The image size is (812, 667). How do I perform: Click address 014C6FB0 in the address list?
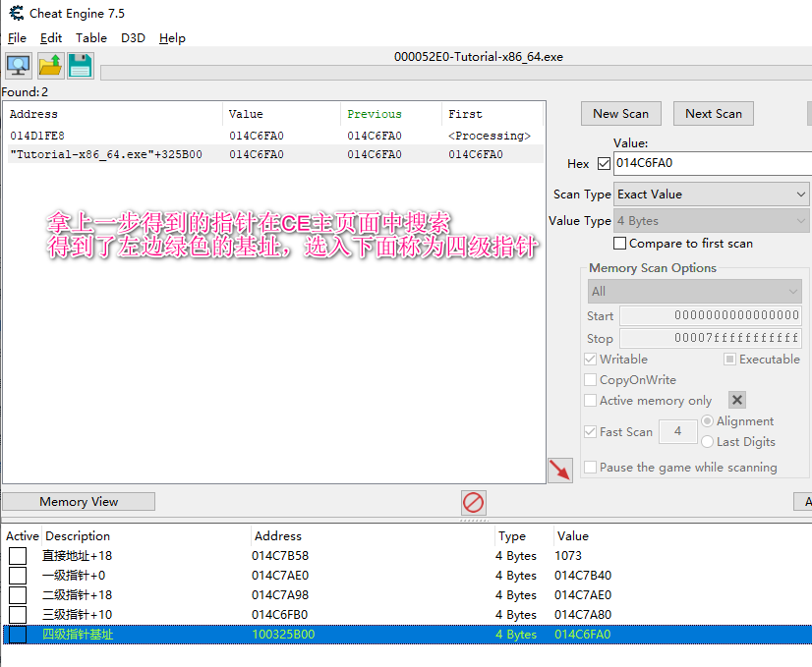click(x=280, y=615)
